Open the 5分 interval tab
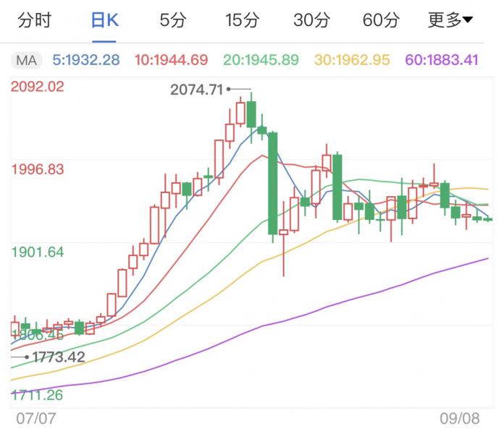 pos(172,20)
